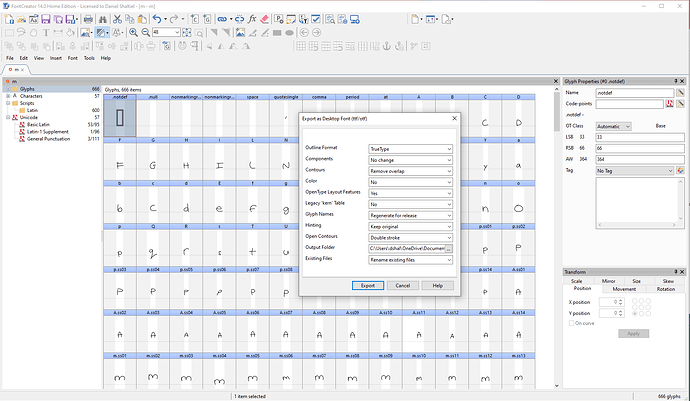Click the Print icon in toolbar
The height and width of the screenshot is (401, 690).
point(88,19)
